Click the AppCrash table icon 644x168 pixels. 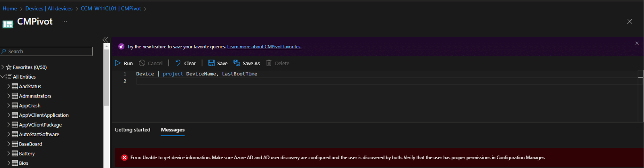15,106
